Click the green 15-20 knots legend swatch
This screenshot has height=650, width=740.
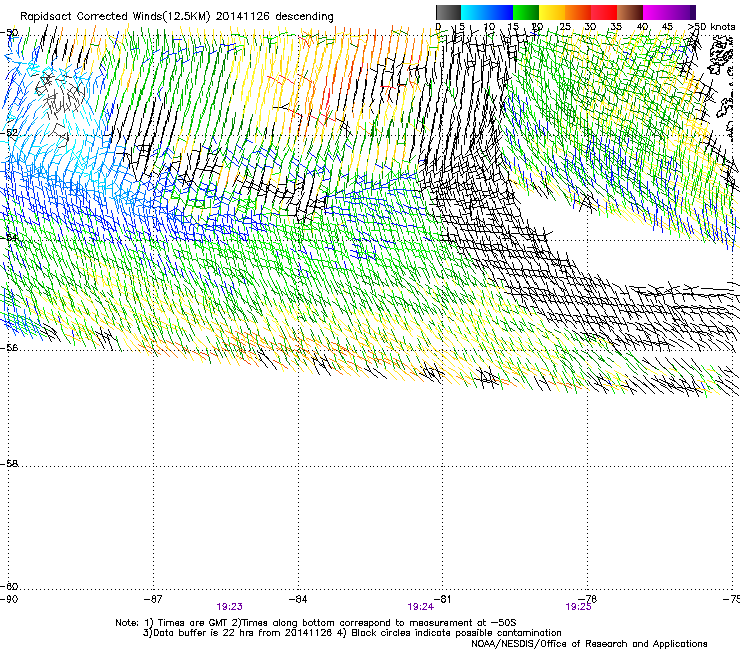(x=526, y=12)
